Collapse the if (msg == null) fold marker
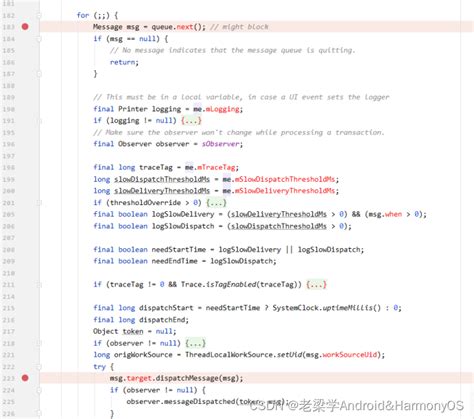The width and height of the screenshot is (474, 419). [39, 39]
